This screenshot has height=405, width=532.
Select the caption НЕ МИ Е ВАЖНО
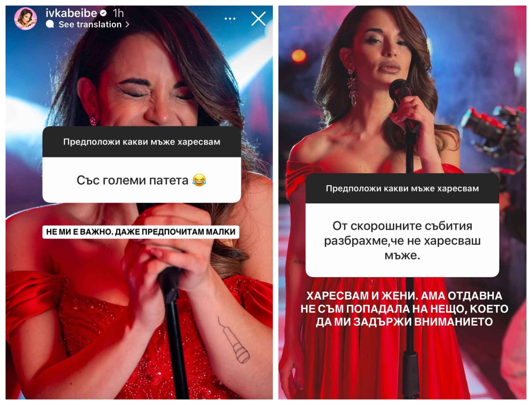pos(141,232)
